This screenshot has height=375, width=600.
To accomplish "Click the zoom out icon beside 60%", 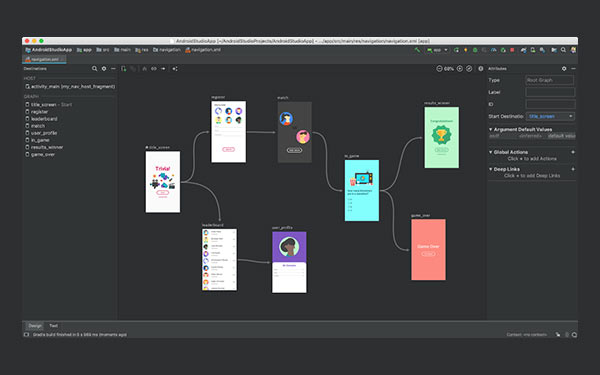I will (439, 69).
